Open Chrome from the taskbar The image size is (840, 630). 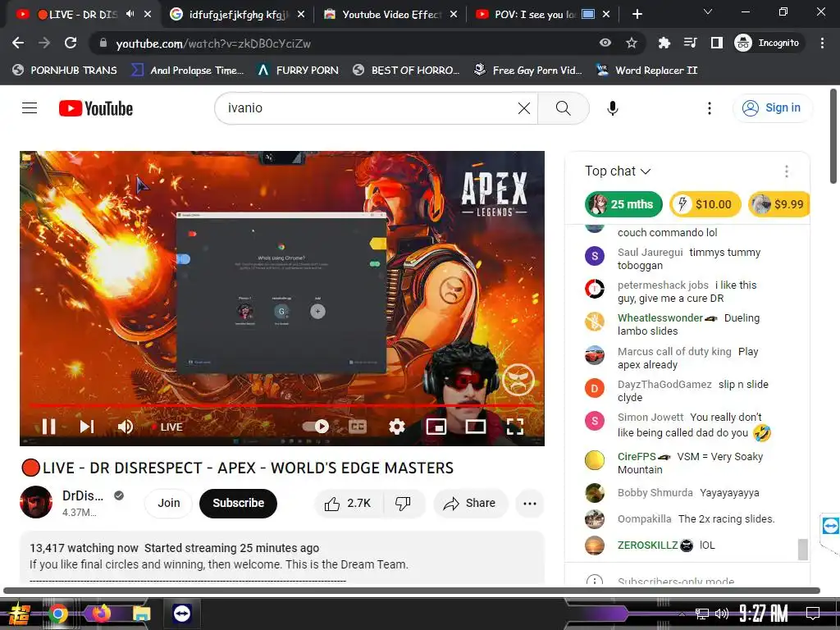pyautogui.click(x=58, y=614)
